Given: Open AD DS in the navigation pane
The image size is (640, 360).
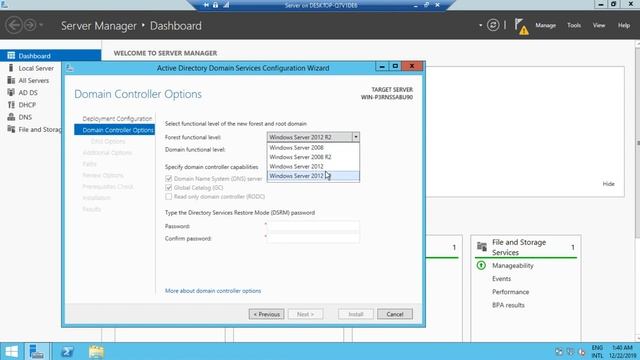Looking at the screenshot, I should click(28, 93).
